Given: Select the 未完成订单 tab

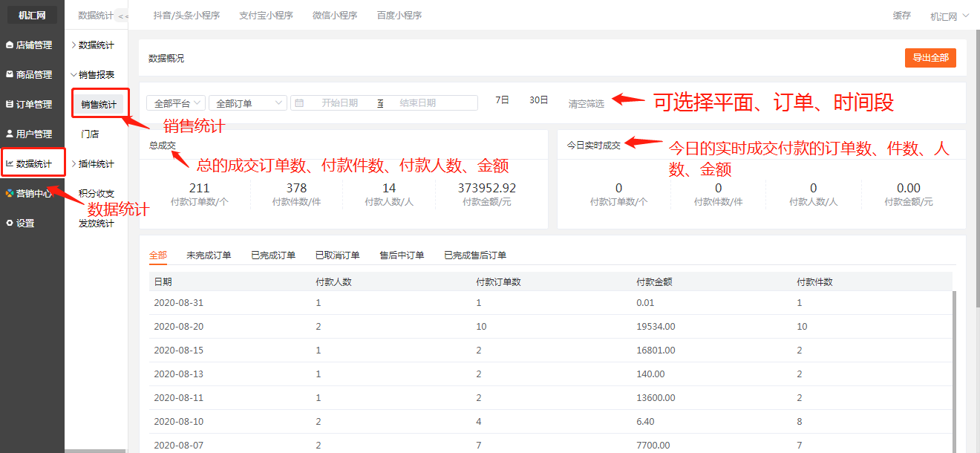Looking at the screenshot, I should tap(209, 255).
